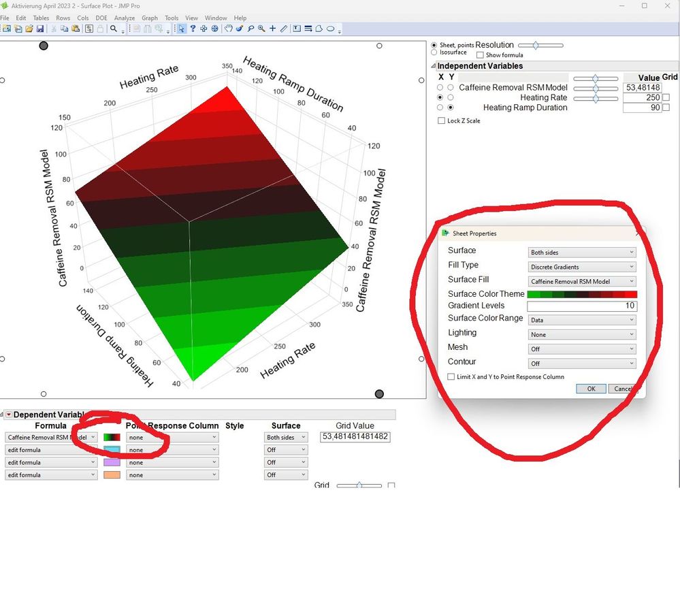
Task: Select the magnifier zoom tool
Action: tap(261, 29)
